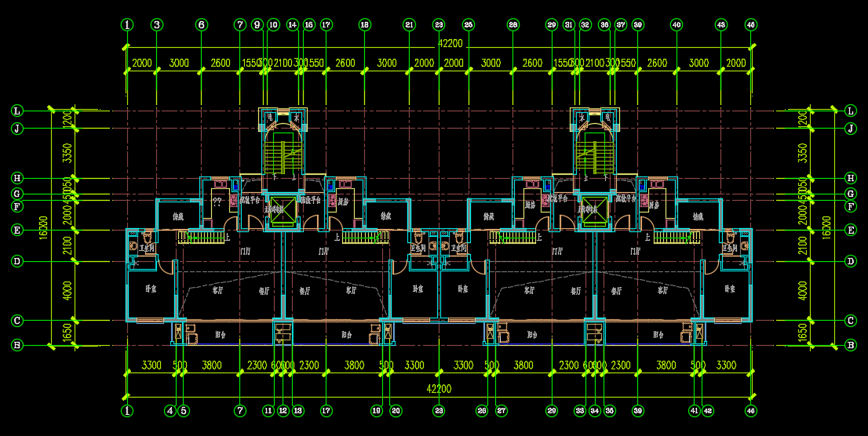Image resolution: width=868 pixels, height=436 pixels.
Task: Pick the axis bubble numbered 15
Action: pyautogui.click(x=309, y=25)
